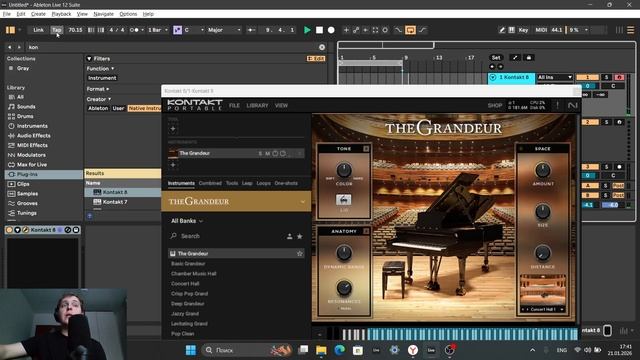This screenshot has width=640, height=360.
Task: Click the Scale Mode icon next to key C
Action: [x=178, y=30]
